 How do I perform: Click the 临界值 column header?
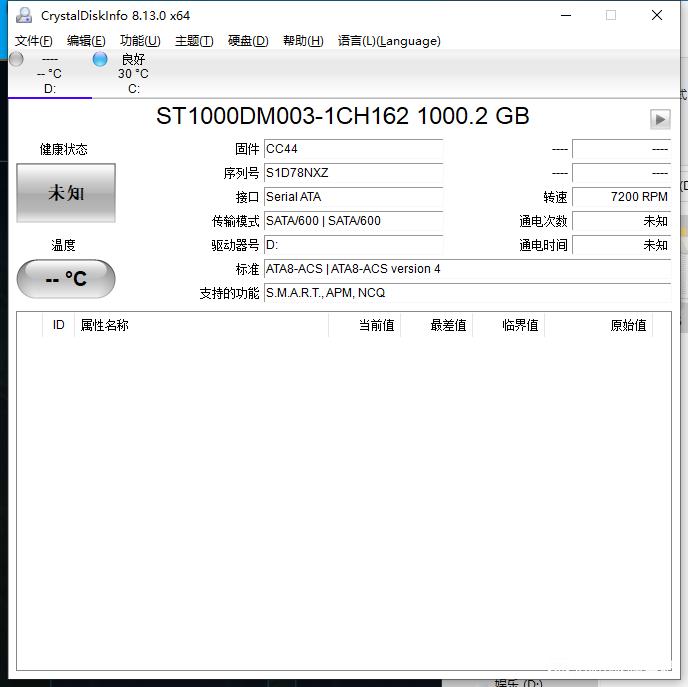coord(509,325)
